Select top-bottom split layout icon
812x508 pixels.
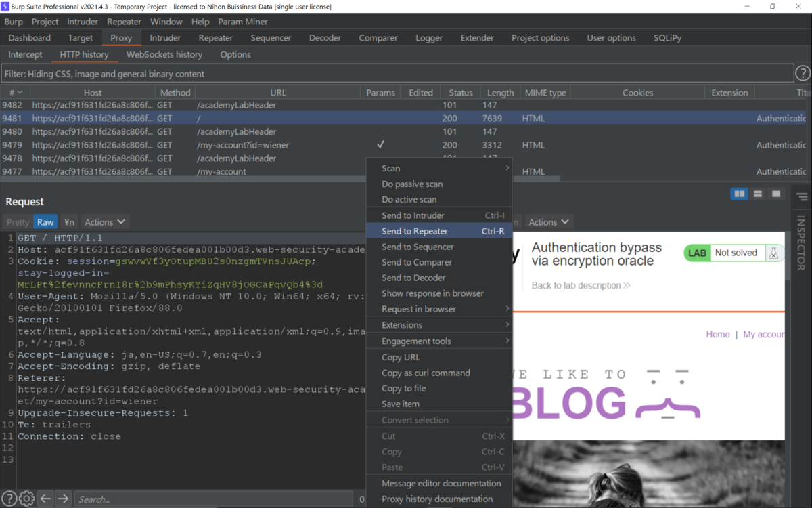tap(758, 194)
